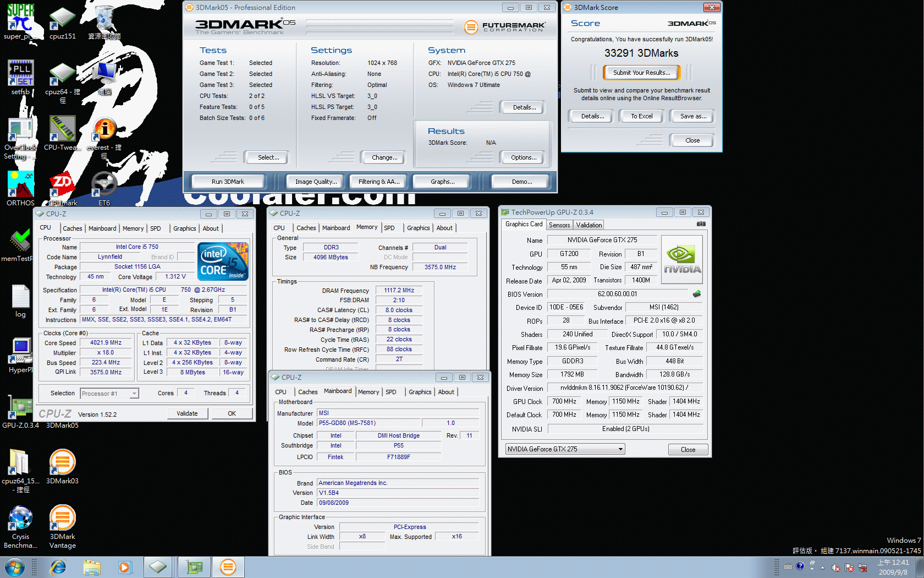The width and height of the screenshot is (924, 578).
Task: Launch the memTest desktop icon
Action: (20, 244)
